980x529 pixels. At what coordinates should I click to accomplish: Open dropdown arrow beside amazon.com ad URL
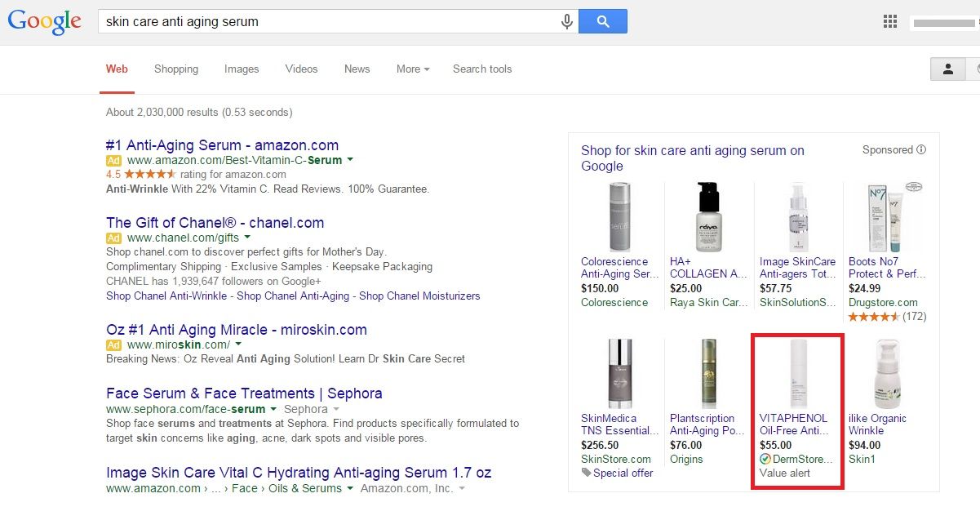coord(350,160)
